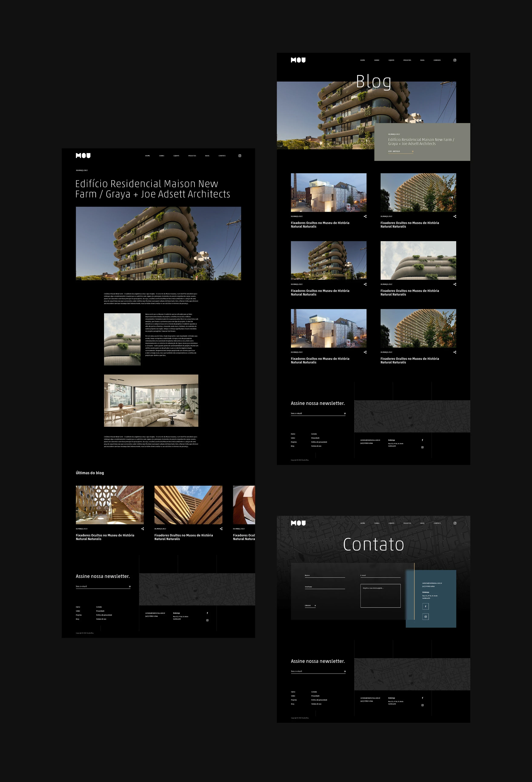
Task: Click Facebook icon in blue contact card
Action: [x=425, y=606]
